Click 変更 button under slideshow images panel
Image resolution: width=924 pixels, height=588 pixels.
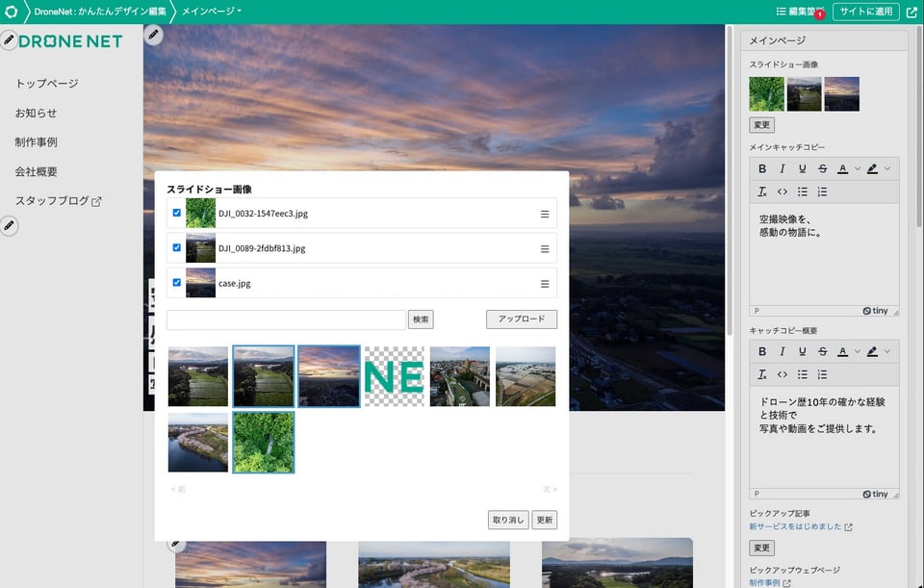click(x=762, y=125)
